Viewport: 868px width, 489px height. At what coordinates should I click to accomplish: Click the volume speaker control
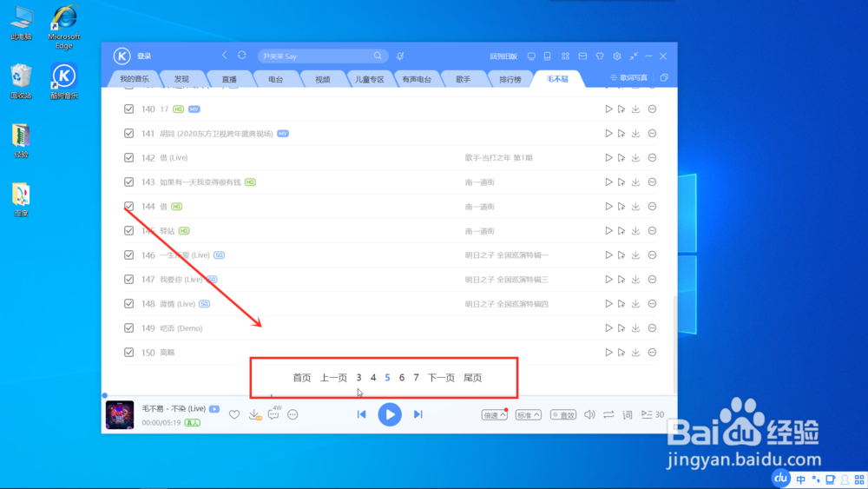click(589, 415)
